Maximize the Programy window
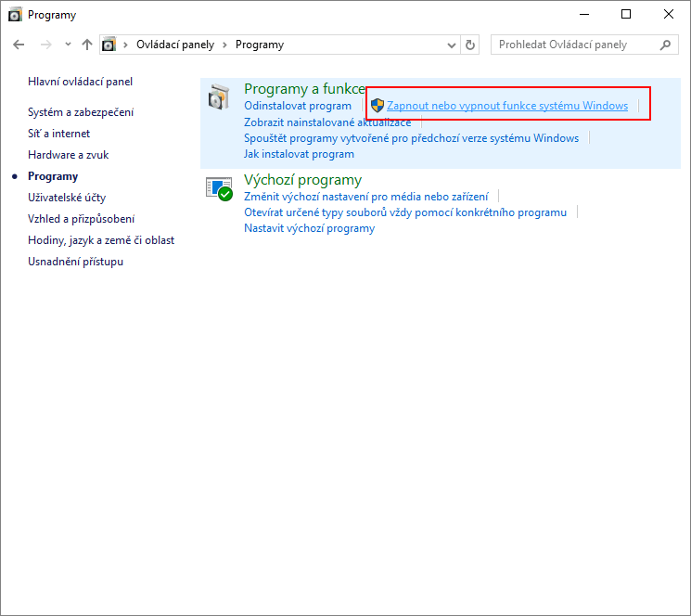 click(x=626, y=15)
